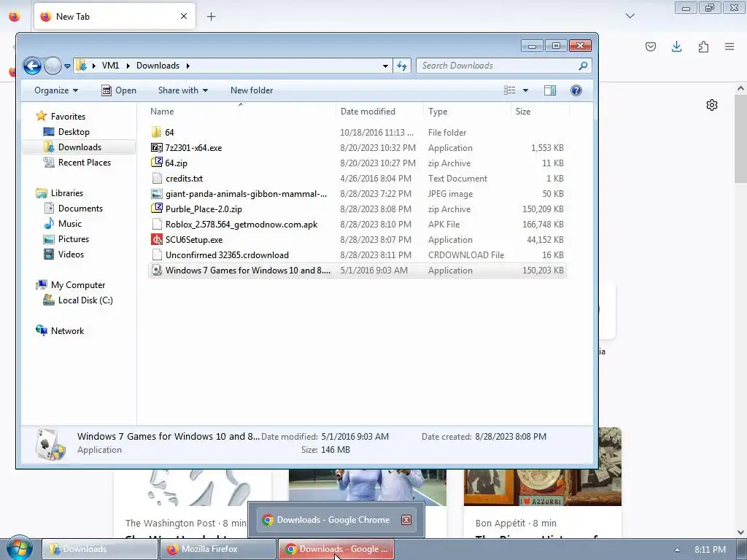Switch to Downloads Explorer taskbar button
Screen dimensions: 747x560
100,549
